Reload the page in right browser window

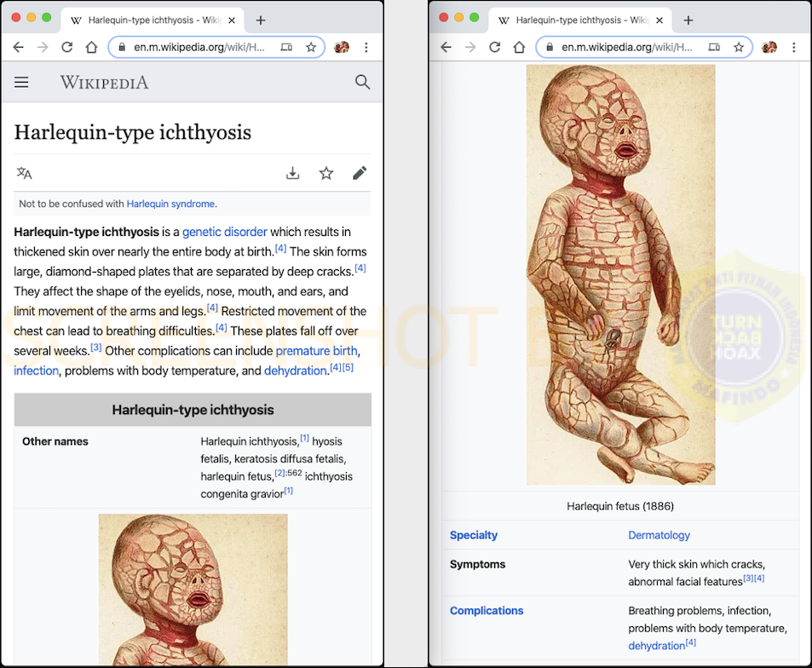pyautogui.click(x=494, y=47)
